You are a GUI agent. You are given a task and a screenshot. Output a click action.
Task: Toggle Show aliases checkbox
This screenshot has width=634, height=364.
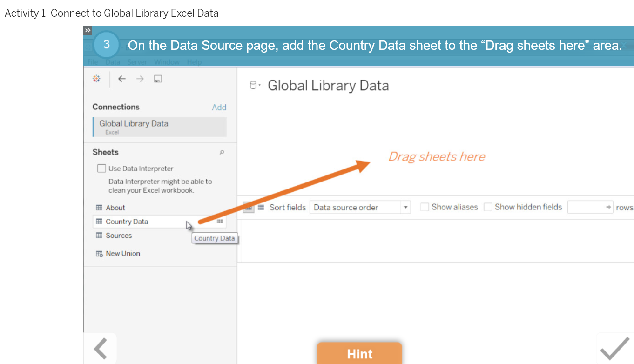[x=425, y=207]
